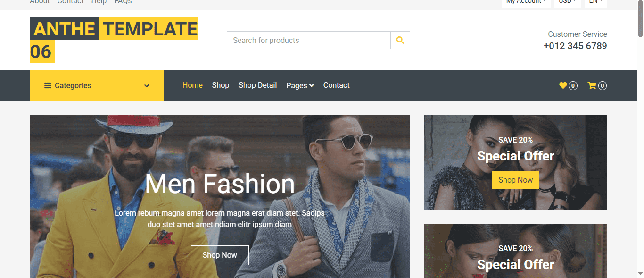Click the hamburger icon beside Categories
The width and height of the screenshot is (644, 278).
point(48,85)
